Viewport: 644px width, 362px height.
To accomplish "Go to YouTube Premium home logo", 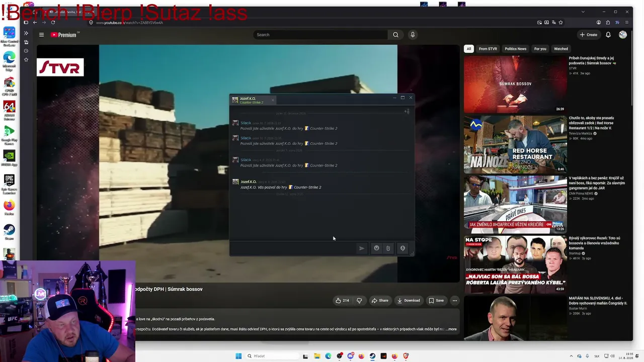I will tap(63, 35).
